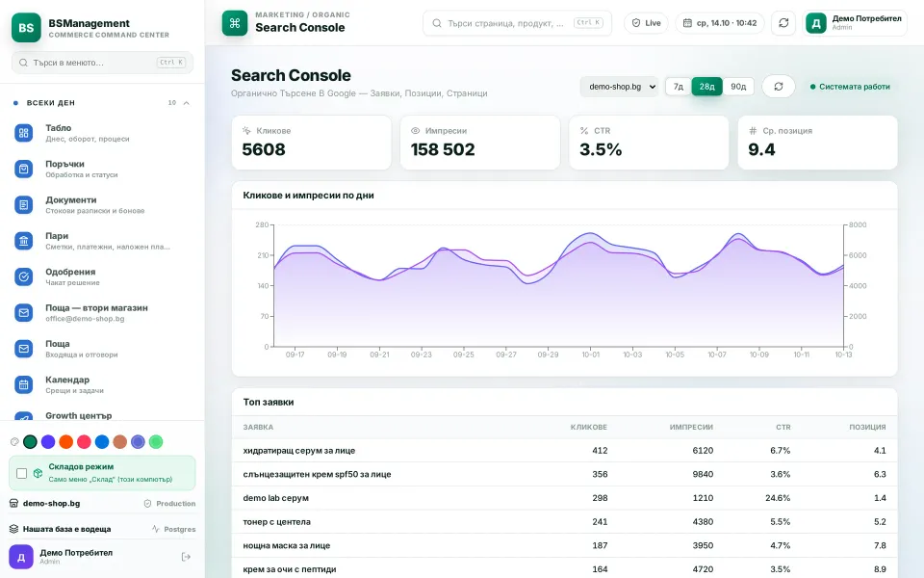Open the Growth център menu item
This screenshot has height=578, width=924.
point(103,415)
